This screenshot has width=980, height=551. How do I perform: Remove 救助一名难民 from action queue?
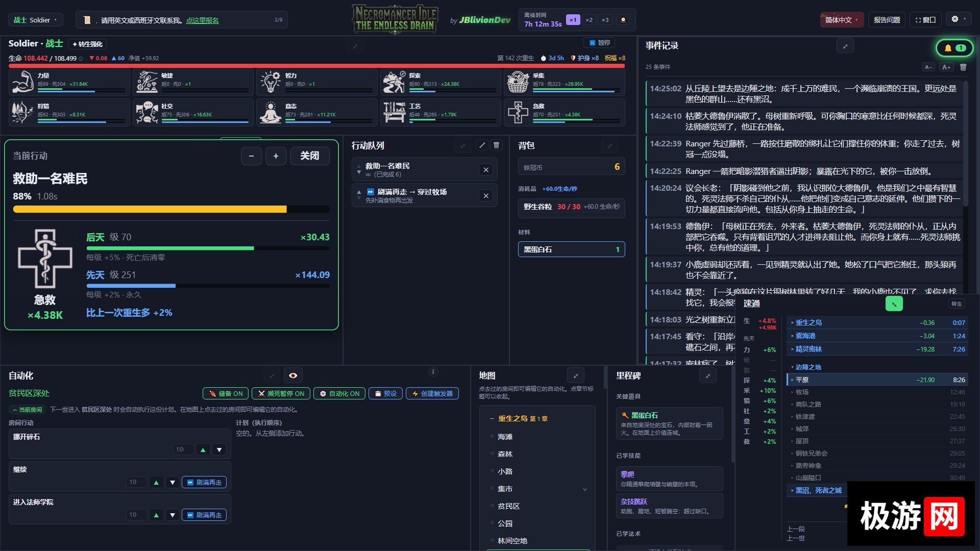[486, 170]
